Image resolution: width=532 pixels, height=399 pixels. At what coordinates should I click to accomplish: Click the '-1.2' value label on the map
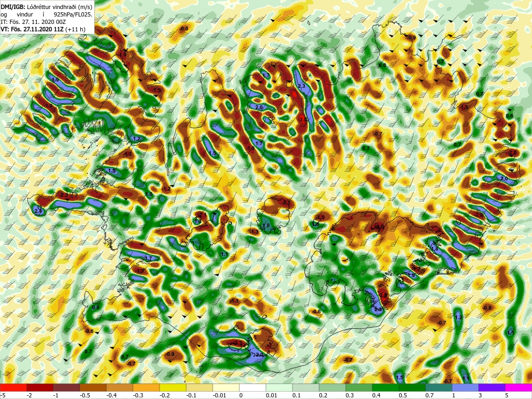point(166,189)
